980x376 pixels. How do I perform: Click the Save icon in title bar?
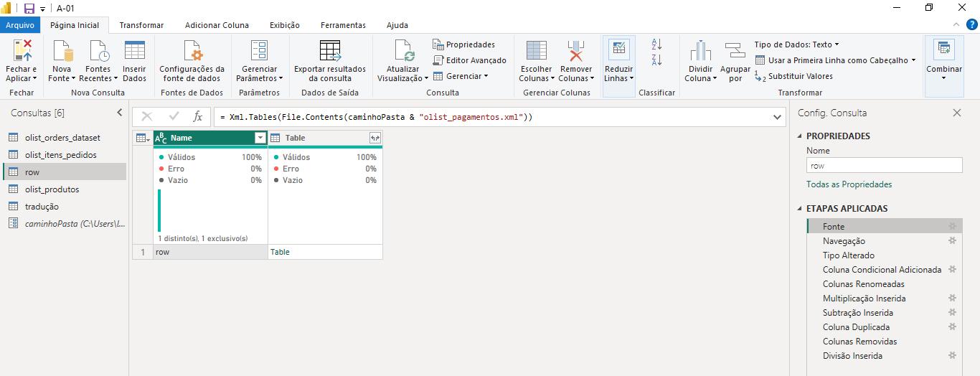(29, 9)
